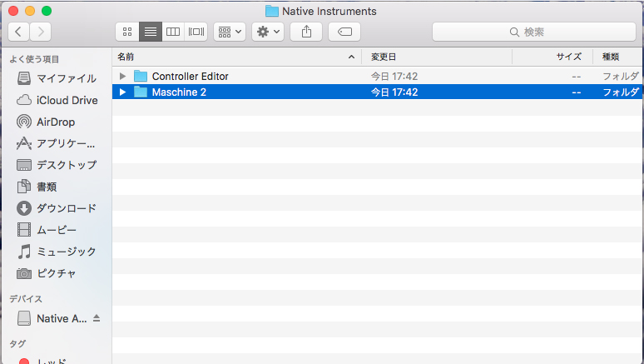Go back with the left arrow
The width and height of the screenshot is (644, 364).
[x=18, y=32]
